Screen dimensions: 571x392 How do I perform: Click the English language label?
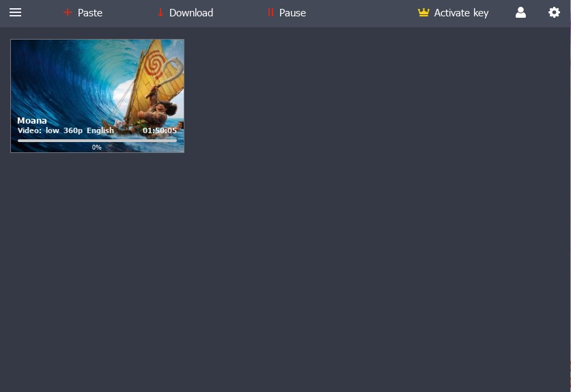[x=100, y=130]
